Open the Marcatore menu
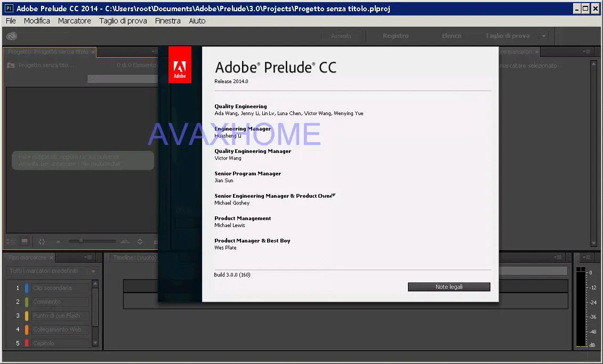 pyautogui.click(x=75, y=21)
